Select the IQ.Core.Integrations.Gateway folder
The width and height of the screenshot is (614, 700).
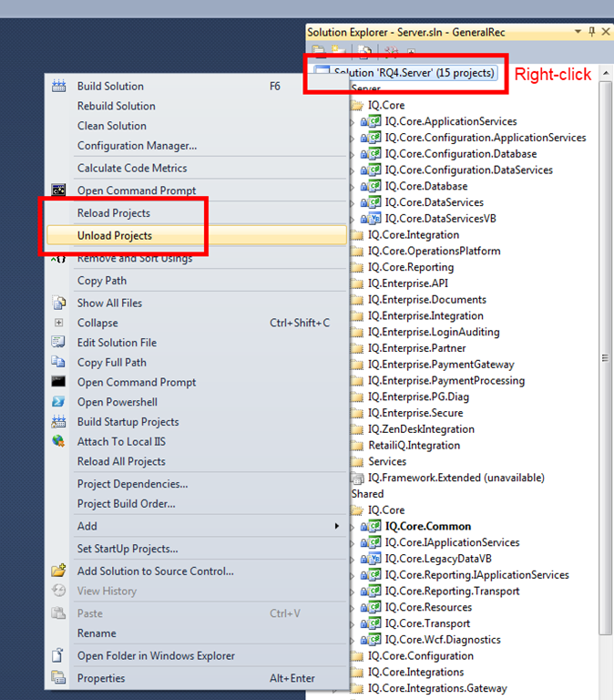click(437, 688)
